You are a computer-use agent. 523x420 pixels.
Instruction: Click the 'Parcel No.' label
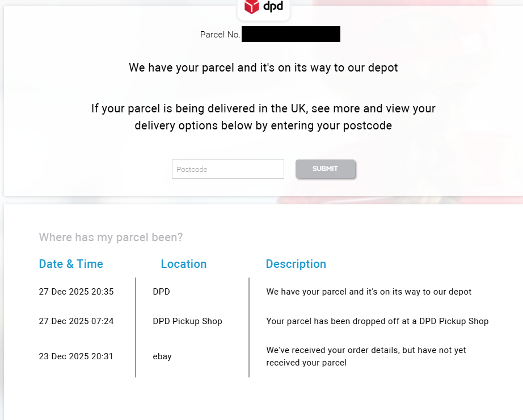click(x=220, y=35)
